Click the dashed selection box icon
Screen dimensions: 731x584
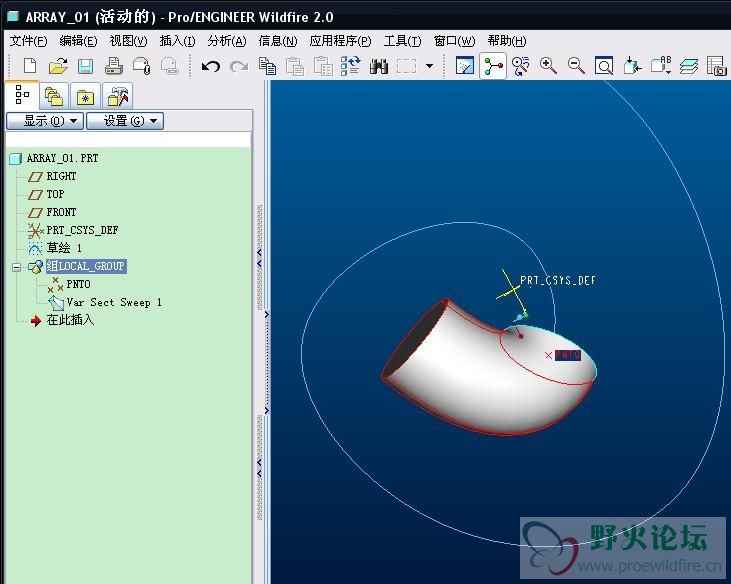click(x=406, y=66)
